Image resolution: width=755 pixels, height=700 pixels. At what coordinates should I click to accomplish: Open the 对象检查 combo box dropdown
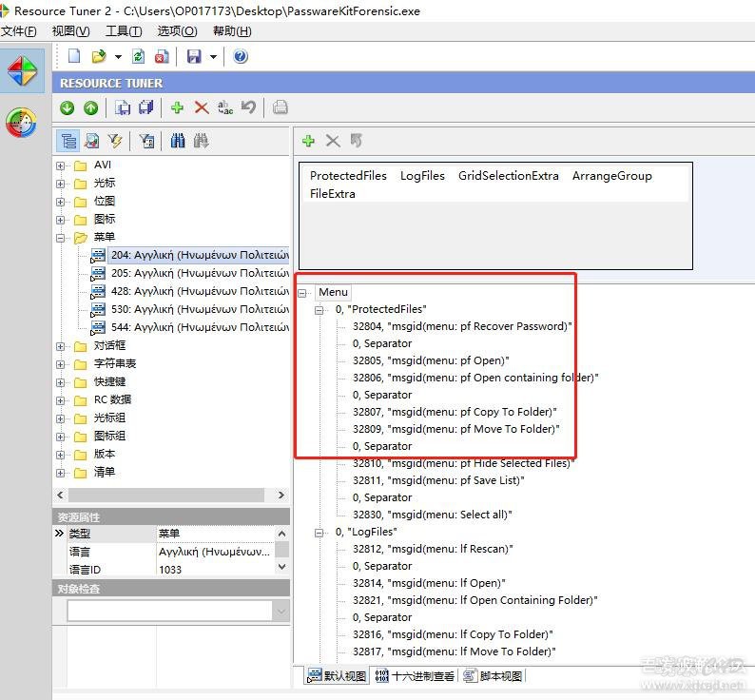[281, 612]
